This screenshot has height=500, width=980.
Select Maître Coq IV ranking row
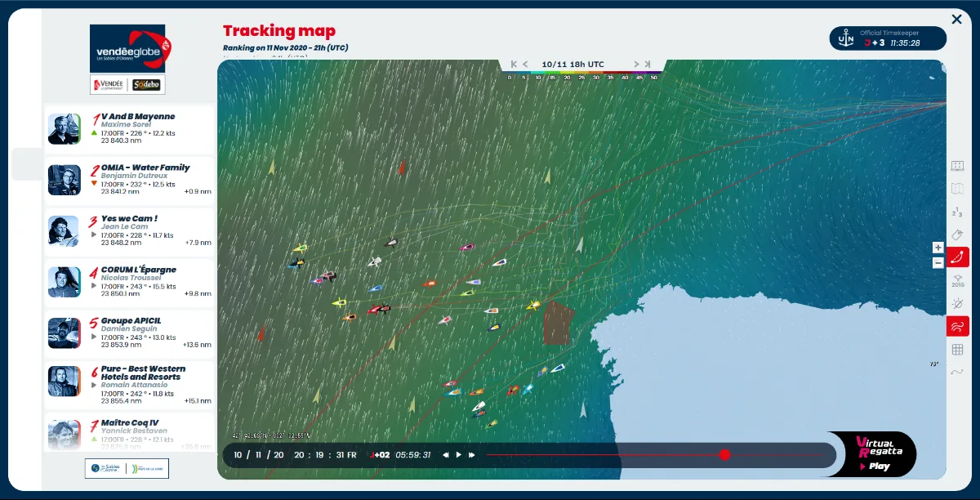[x=129, y=431]
